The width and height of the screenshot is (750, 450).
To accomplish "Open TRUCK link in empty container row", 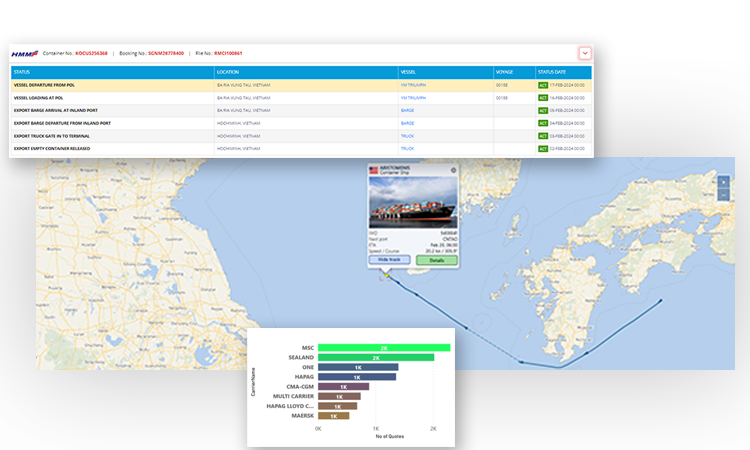I will tap(407, 149).
